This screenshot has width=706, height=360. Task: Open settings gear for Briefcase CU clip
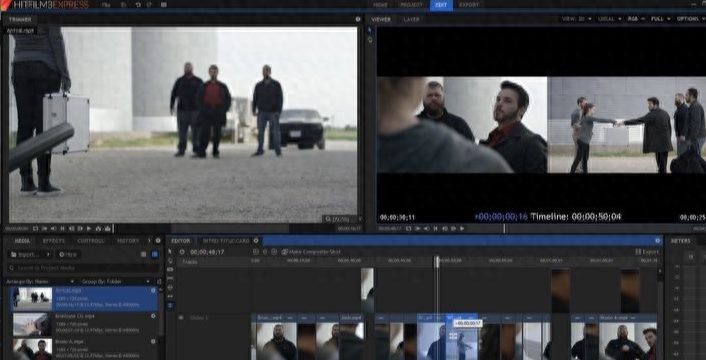(153, 316)
